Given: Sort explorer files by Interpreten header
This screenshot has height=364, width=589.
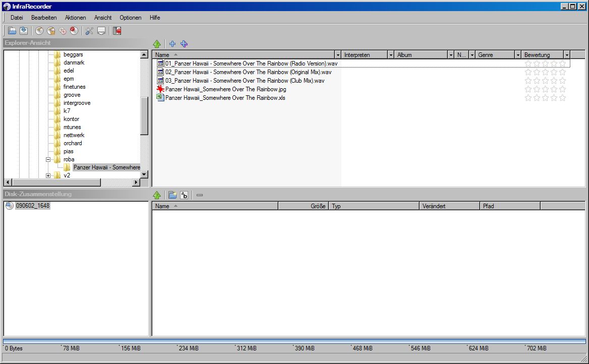Looking at the screenshot, I should 365,55.
